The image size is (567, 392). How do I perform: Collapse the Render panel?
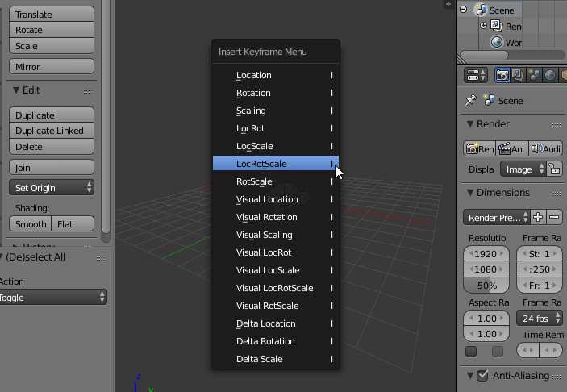(x=470, y=123)
